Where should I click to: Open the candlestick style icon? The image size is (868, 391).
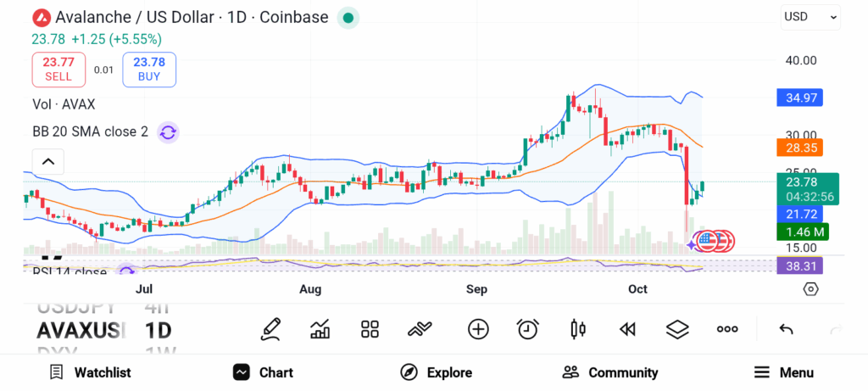tap(578, 329)
